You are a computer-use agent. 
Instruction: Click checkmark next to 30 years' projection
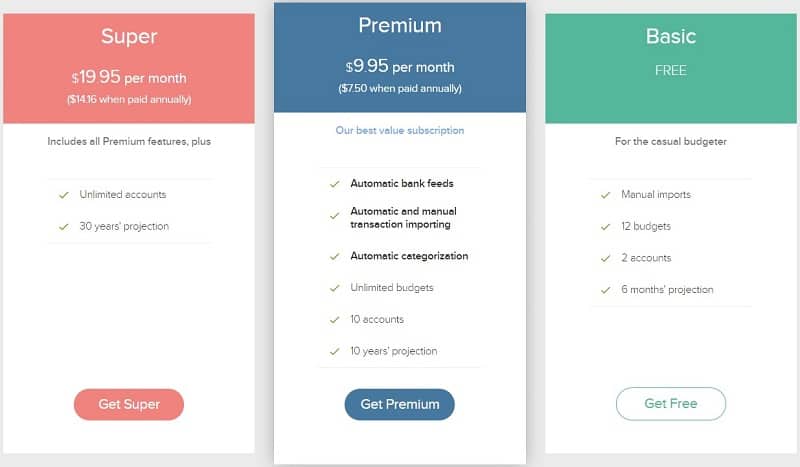[x=64, y=226]
